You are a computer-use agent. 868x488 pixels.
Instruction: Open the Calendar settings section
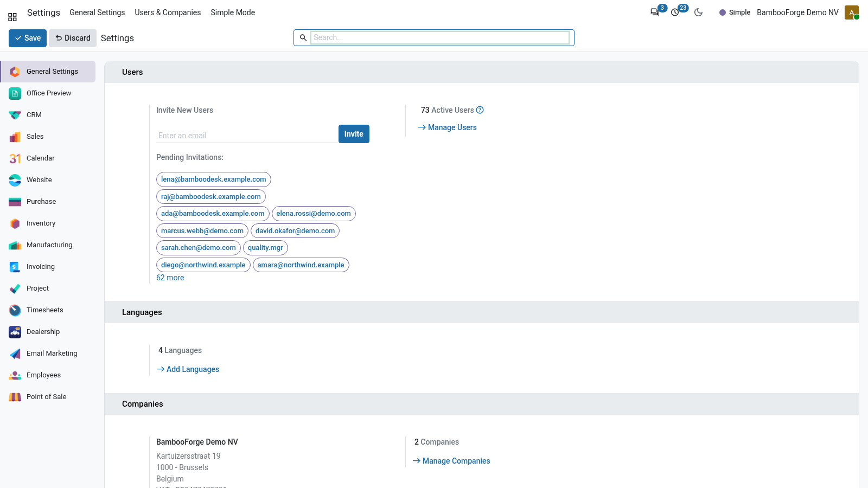[x=48, y=158]
